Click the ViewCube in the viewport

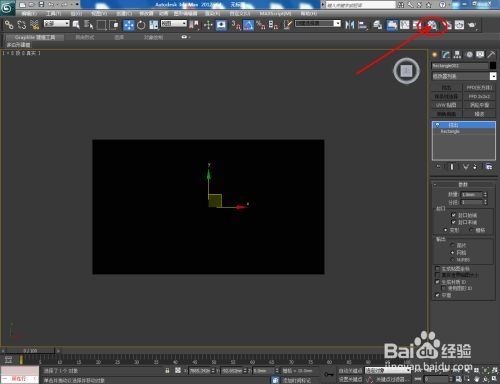pyautogui.click(x=406, y=71)
